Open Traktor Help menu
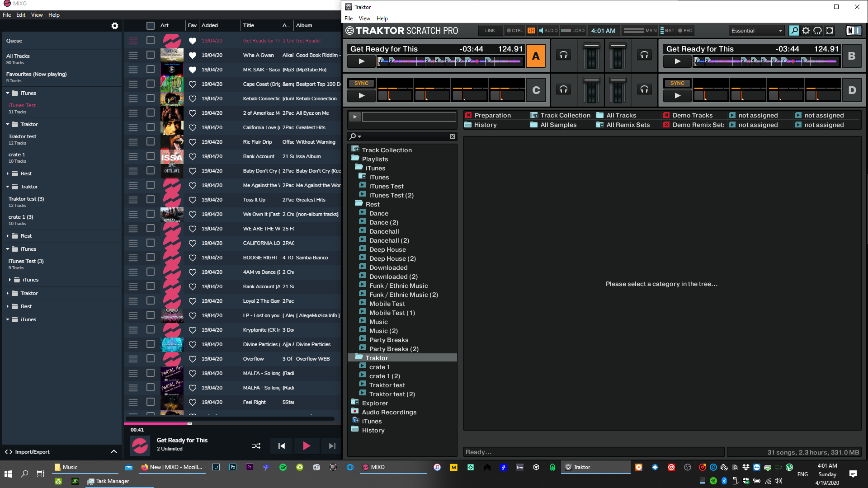Screen dimensions: 868x488 click(x=382, y=19)
